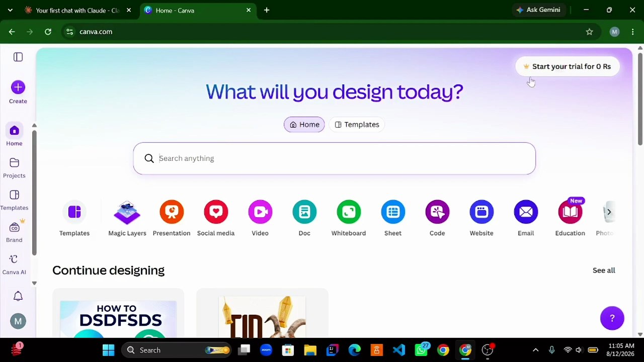Click the search magnifier icon in Canva
This screenshot has width=644, height=362.
(149, 158)
